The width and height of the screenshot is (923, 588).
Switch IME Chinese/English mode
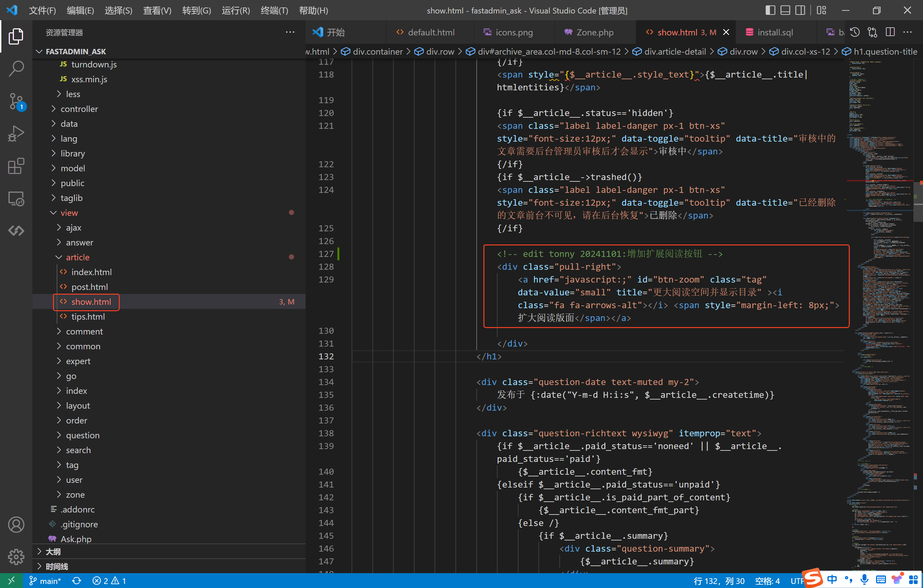click(832, 580)
